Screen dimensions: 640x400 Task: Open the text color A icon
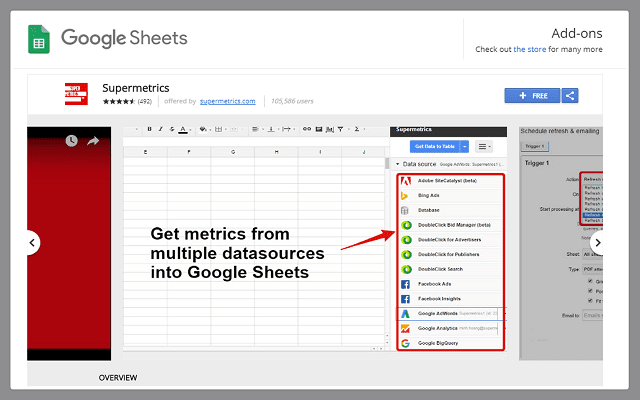tap(183, 130)
